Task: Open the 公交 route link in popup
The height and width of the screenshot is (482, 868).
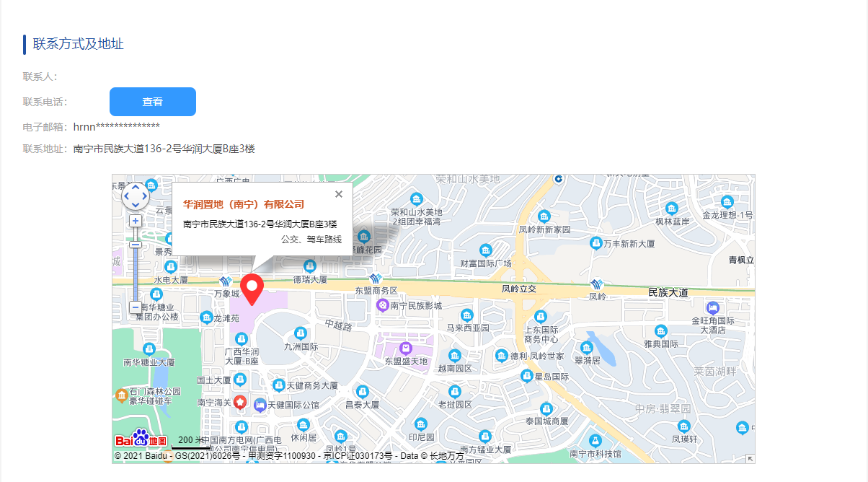Action: tap(290, 239)
